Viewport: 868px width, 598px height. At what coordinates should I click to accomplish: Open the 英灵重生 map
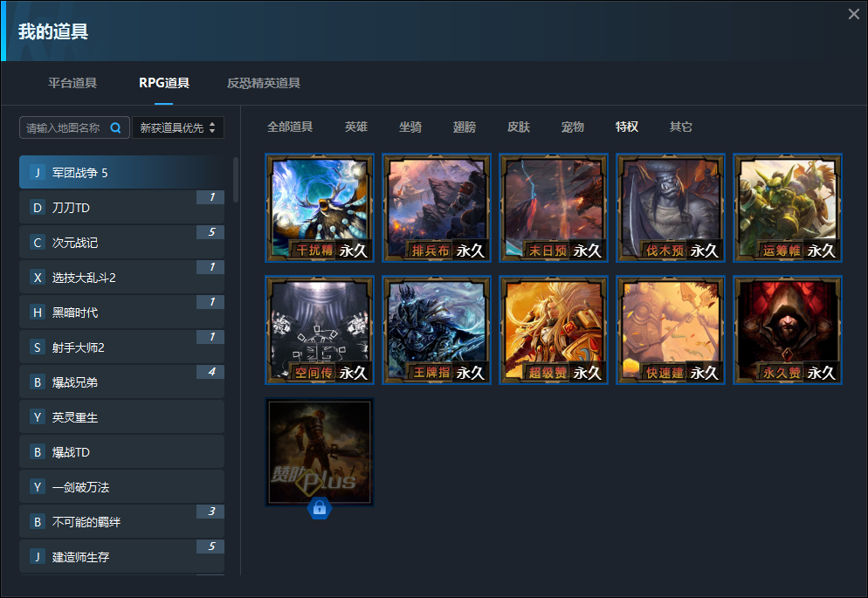[x=121, y=417]
